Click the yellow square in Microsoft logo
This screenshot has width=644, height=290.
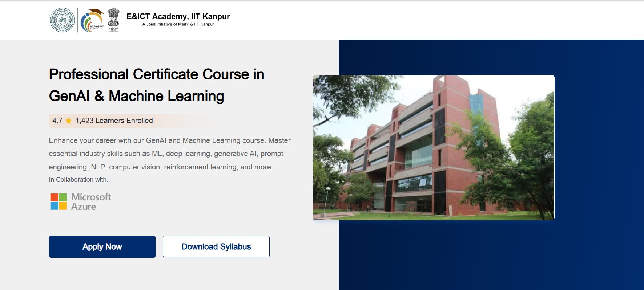click(63, 206)
